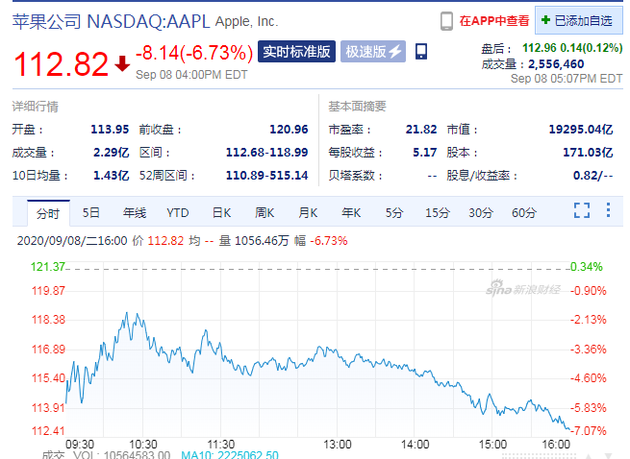
Task: Click the 10-day average volume 1.43亿
Action: point(111,176)
